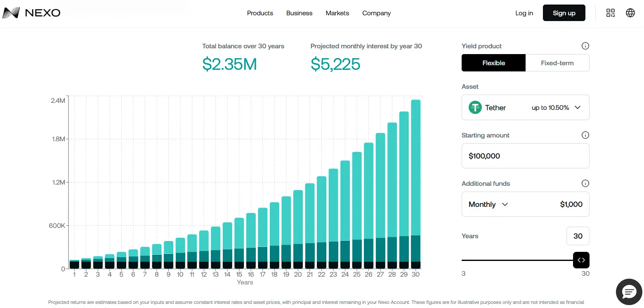
Task: Click the $1,000 additional funds value
Action: [x=571, y=204]
